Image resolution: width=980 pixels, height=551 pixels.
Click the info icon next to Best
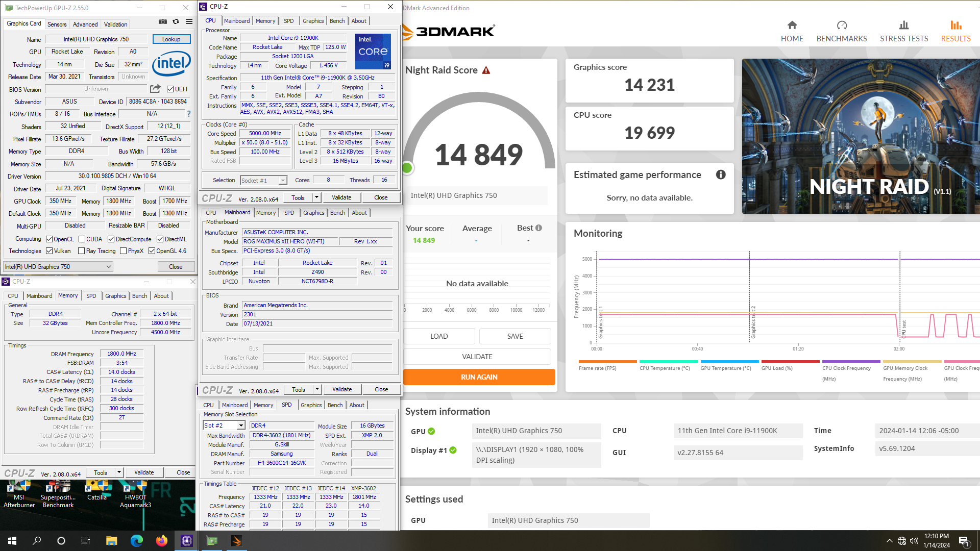[538, 228]
